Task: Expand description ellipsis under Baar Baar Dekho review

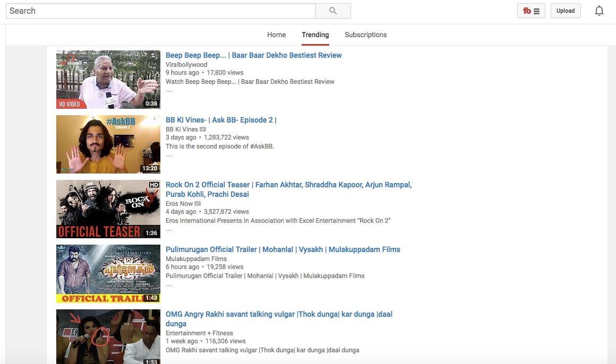Action: 169,91
